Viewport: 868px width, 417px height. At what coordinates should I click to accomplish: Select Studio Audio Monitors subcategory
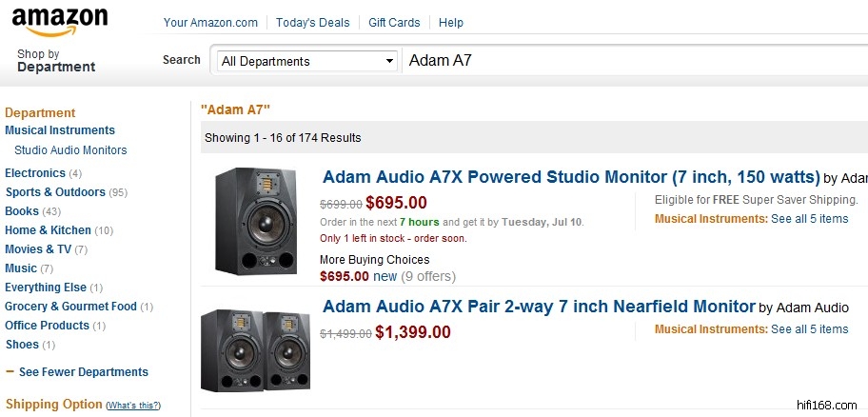click(x=70, y=150)
